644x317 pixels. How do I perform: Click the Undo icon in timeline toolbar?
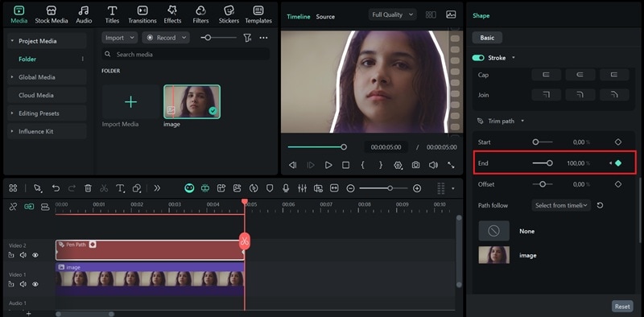pyautogui.click(x=56, y=188)
